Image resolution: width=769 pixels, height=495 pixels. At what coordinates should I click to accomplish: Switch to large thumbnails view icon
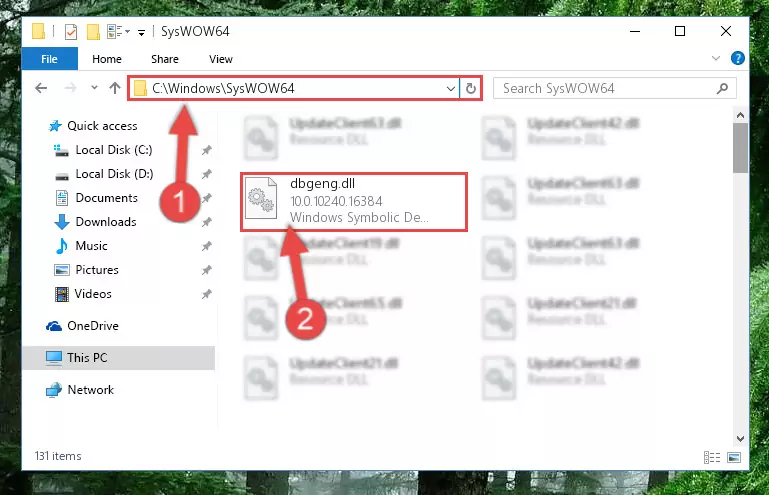pyautogui.click(x=734, y=458)
